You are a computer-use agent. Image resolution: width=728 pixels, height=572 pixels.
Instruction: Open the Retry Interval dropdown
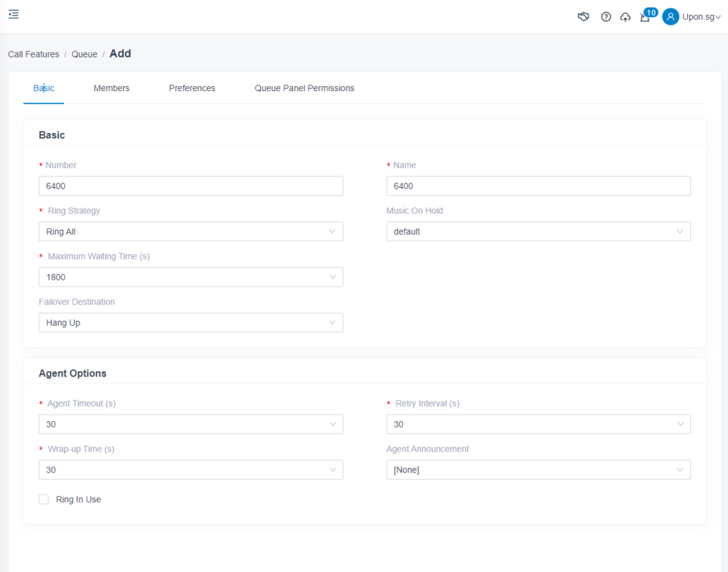(538, 424)
